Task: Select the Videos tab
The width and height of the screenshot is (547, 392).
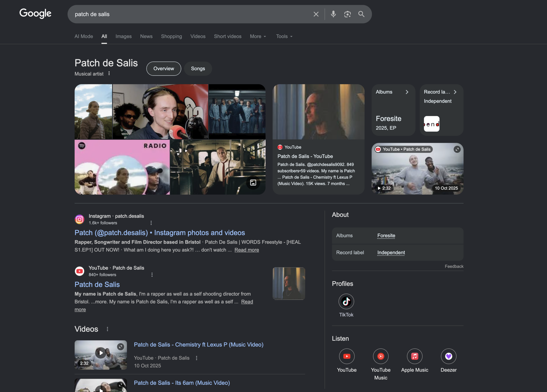Action: tap(198, 36)
